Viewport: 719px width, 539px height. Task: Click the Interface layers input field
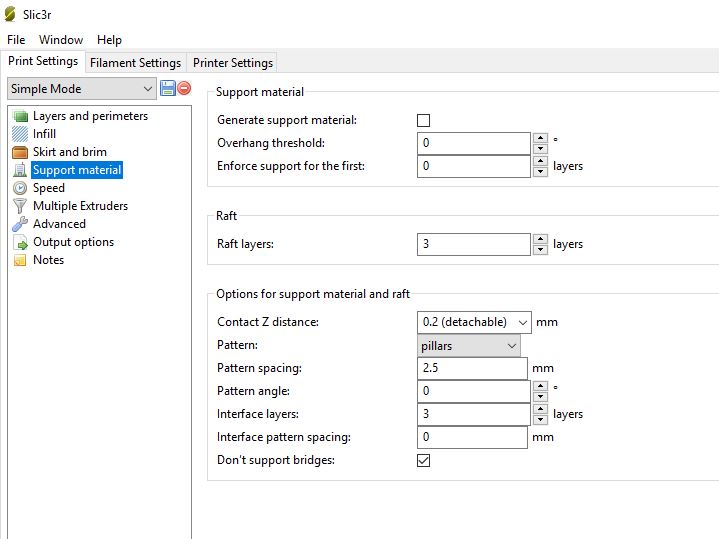[474, 414]
